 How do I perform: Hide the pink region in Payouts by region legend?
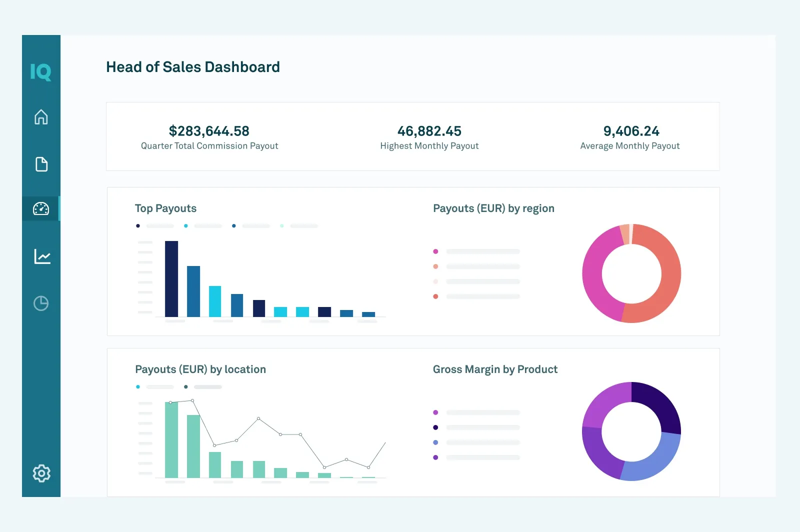pyautogui.click(x=435, y=251)
